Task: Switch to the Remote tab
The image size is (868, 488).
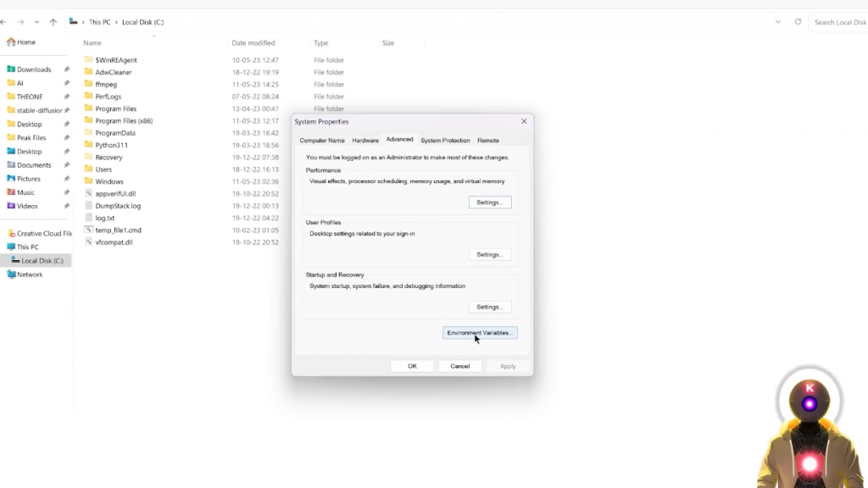Action: 488,141
